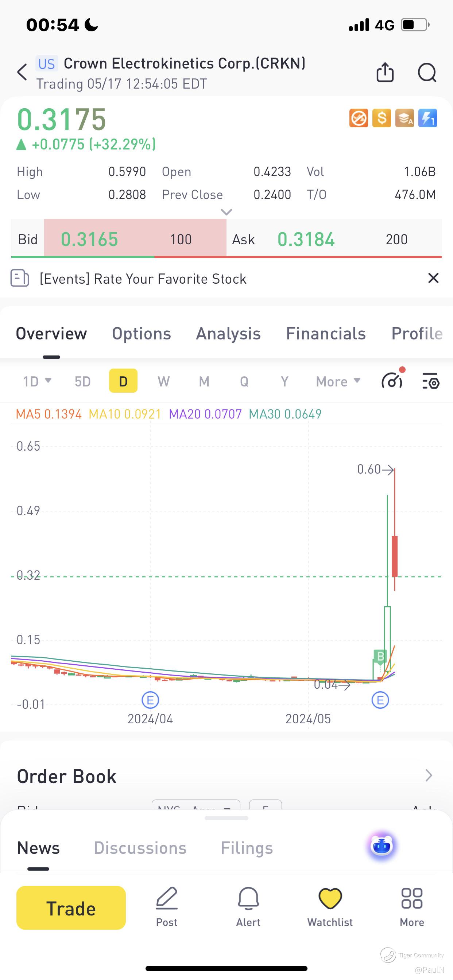Screen dimensions: 453x980
Task: Tap the MA30 0.0649 indicator label
Action: pyautogui.click(x=285, y=414)
